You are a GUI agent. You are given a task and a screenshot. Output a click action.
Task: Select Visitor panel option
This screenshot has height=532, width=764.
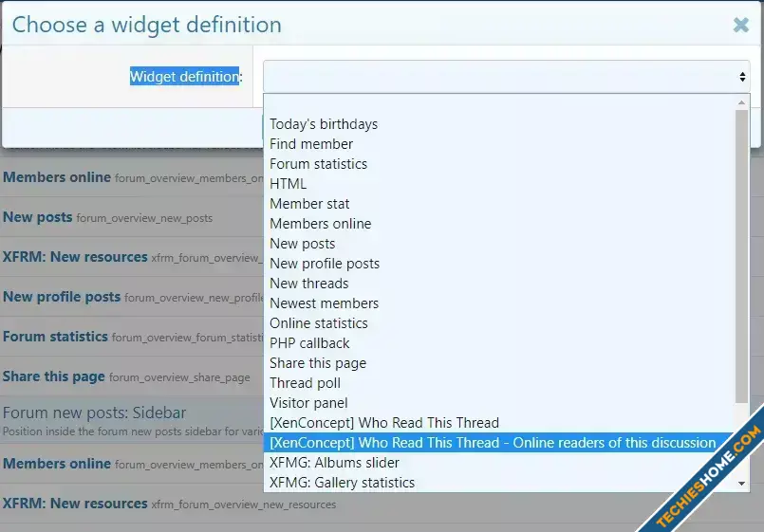pos(499,403)
